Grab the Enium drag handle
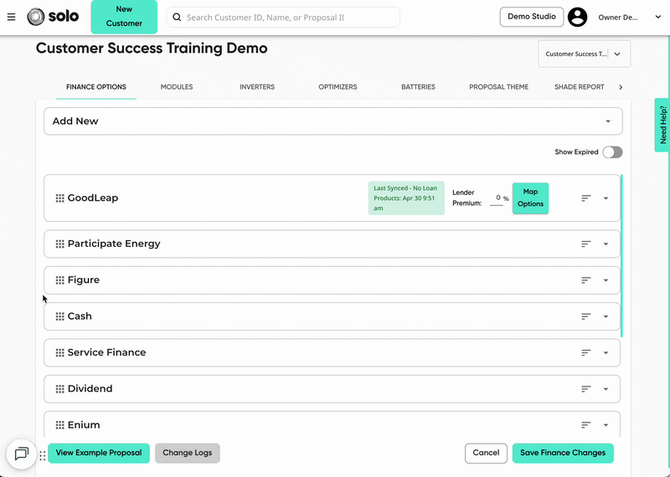Viewport: 670px width, 477px height. [x=60, y=425]
